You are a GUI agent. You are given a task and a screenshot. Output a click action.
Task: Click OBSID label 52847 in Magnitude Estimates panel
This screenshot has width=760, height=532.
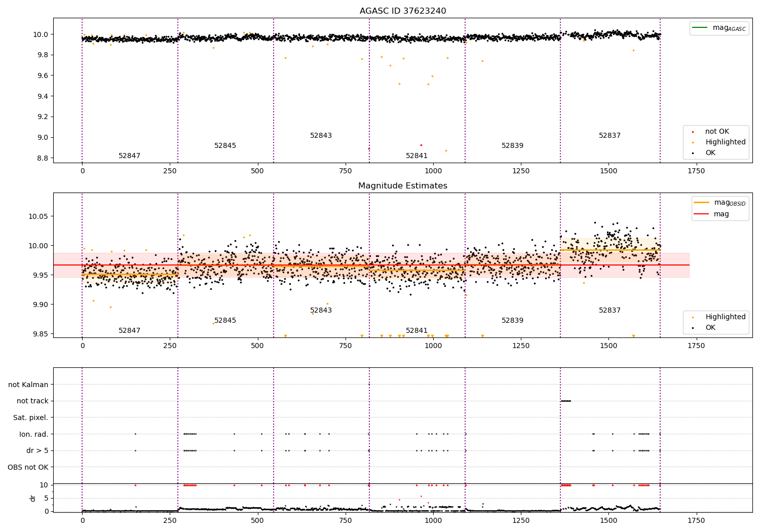click(x=130, y=331)
